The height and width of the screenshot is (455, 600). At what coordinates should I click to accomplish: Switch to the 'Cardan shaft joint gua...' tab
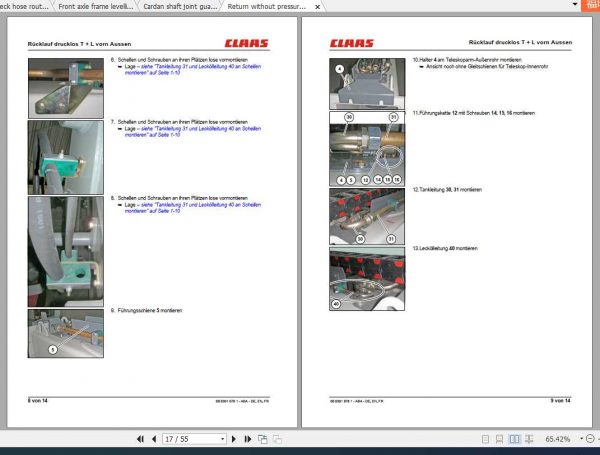[x=180, y=7]
